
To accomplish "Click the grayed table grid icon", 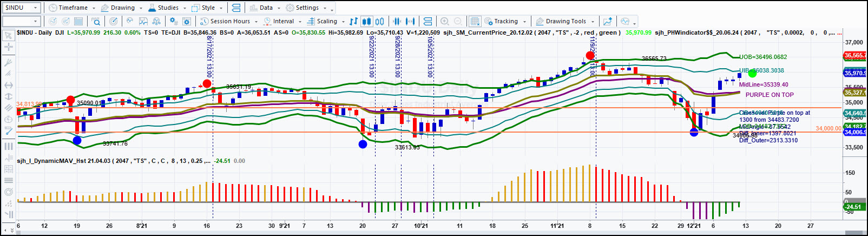I will pos(78,21).
